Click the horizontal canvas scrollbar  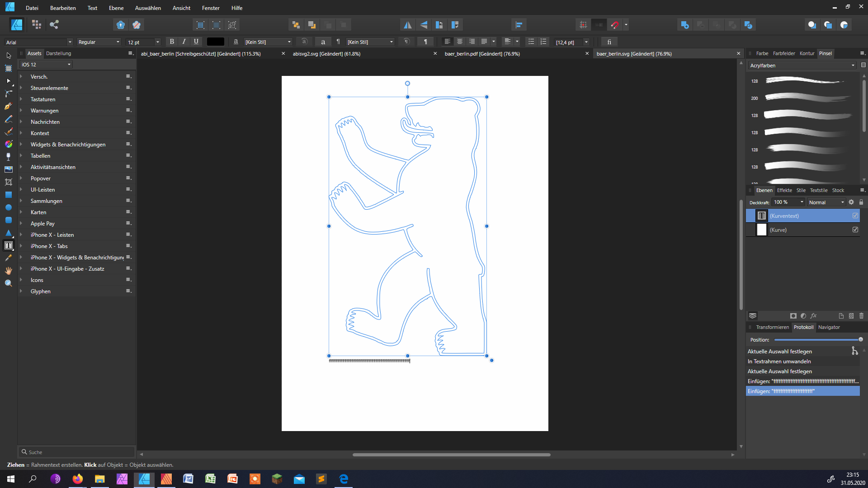pyautogui.click(x=451, y=455)
